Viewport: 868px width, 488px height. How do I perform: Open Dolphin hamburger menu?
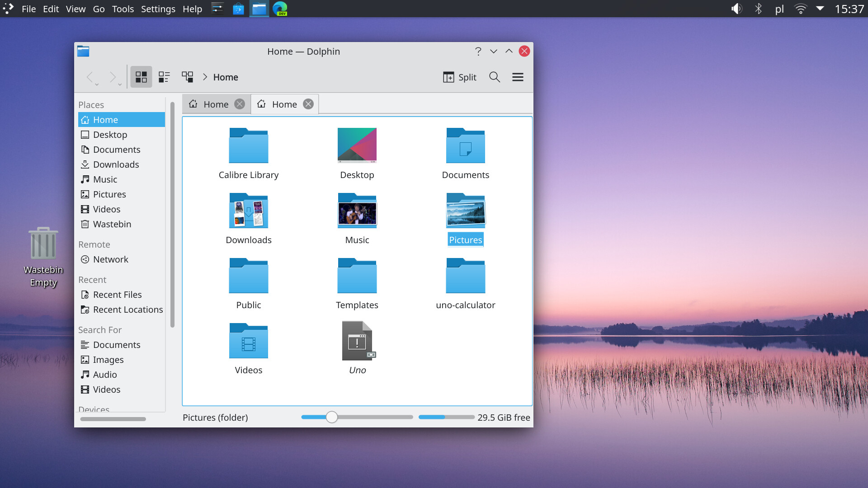[518, 76]
